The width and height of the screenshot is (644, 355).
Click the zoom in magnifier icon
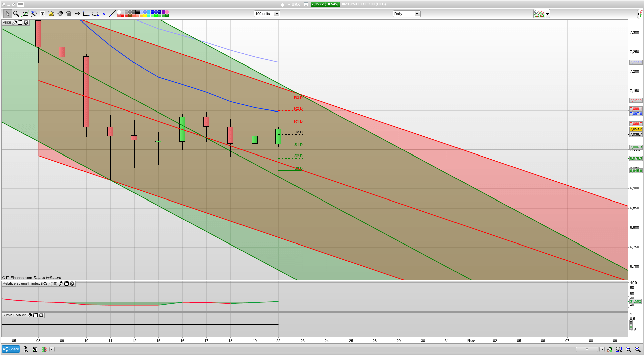pos(638,349)
